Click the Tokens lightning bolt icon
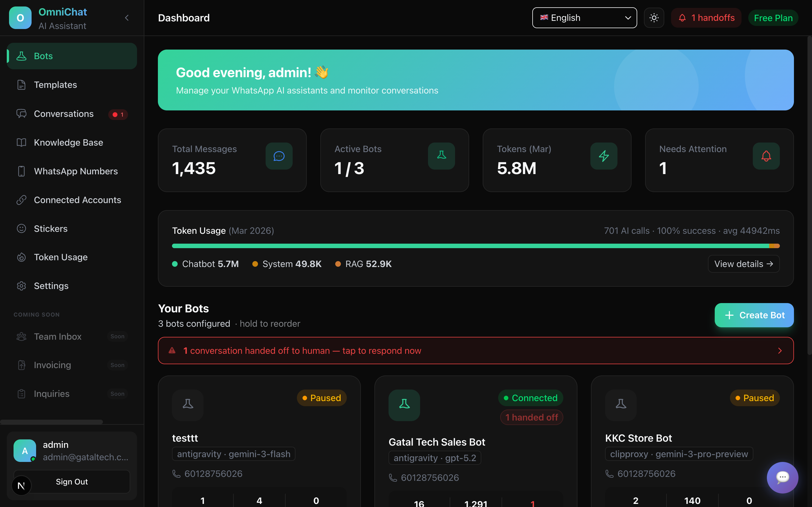Image resolution: width=812 pixels, height=507 pixels. (x=604, y=156)
